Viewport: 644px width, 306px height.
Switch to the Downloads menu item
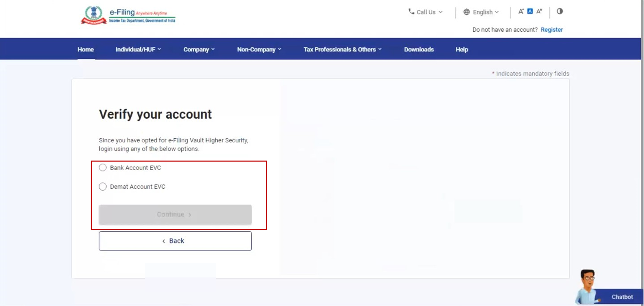point(419,49)
